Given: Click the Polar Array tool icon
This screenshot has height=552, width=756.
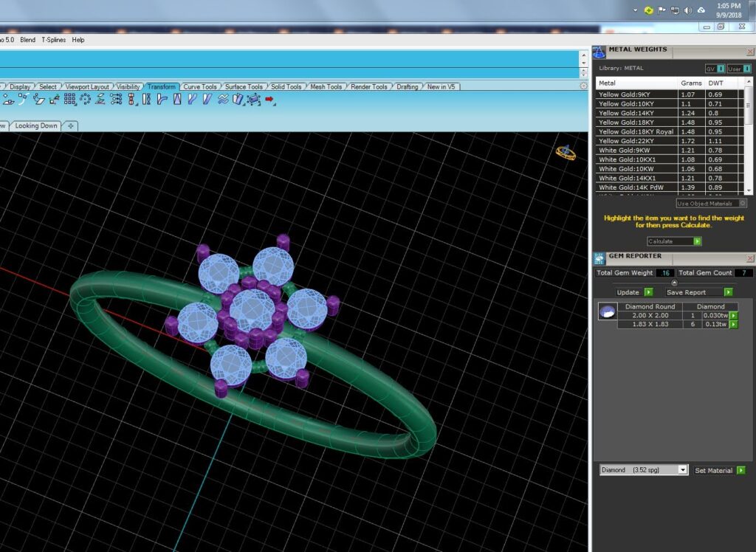Looking at the screenshot, I should [x=86, y=99].
